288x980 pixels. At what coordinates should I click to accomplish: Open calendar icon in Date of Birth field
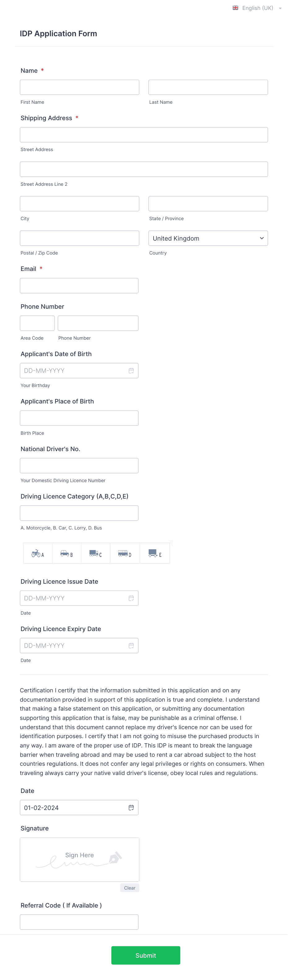pos(131,371)
